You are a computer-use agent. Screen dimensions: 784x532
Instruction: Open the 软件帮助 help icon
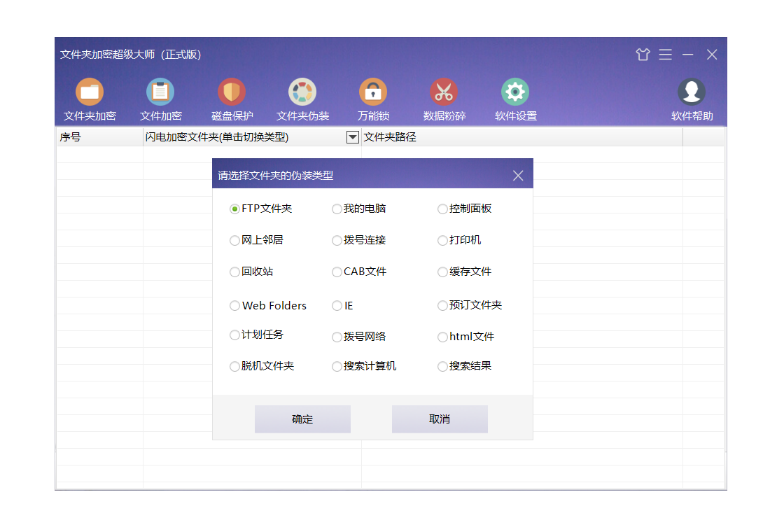pyautogui.click(x=692, y=99)
